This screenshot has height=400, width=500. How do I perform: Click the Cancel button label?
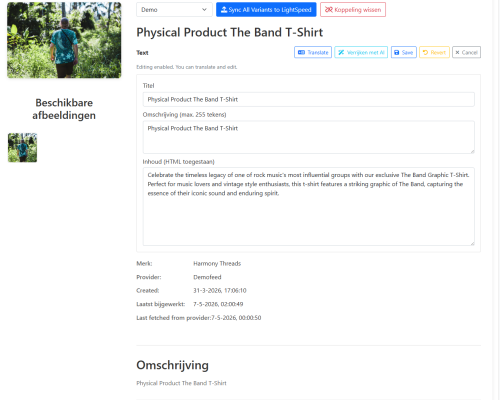point(470,52)
